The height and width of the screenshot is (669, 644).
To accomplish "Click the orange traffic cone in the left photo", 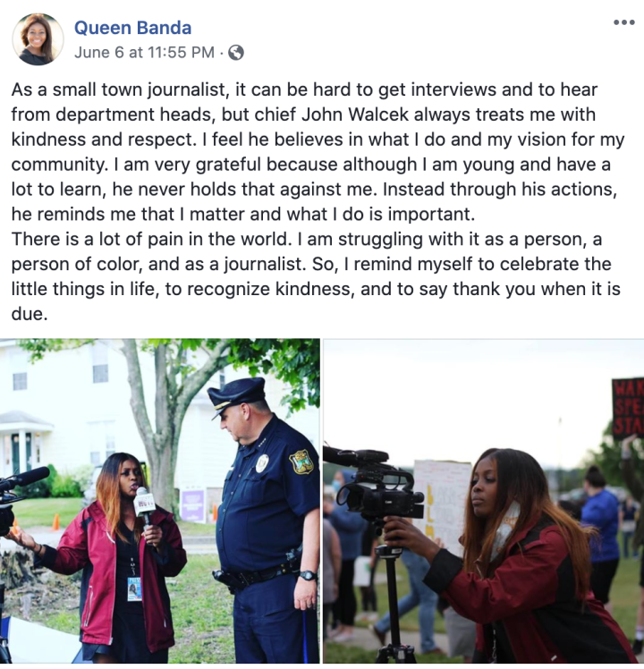I will 56,522.
